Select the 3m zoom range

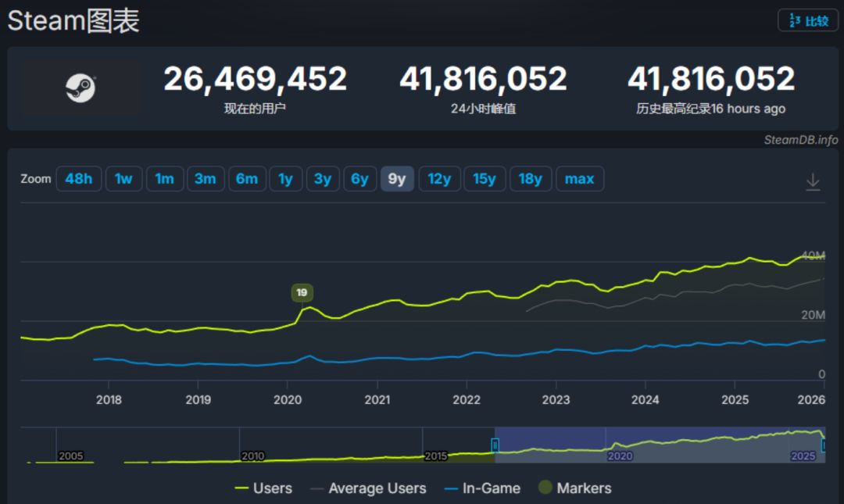pos(205,179)
